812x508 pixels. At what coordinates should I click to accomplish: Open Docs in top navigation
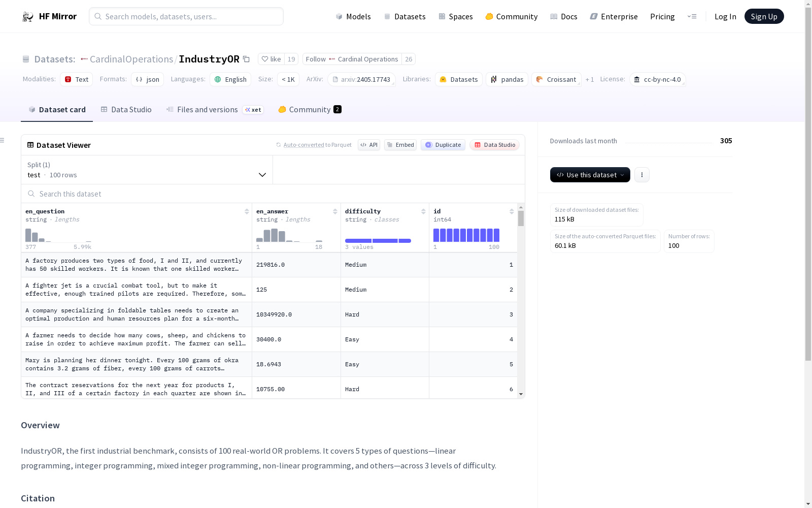[x=564, y=17]
